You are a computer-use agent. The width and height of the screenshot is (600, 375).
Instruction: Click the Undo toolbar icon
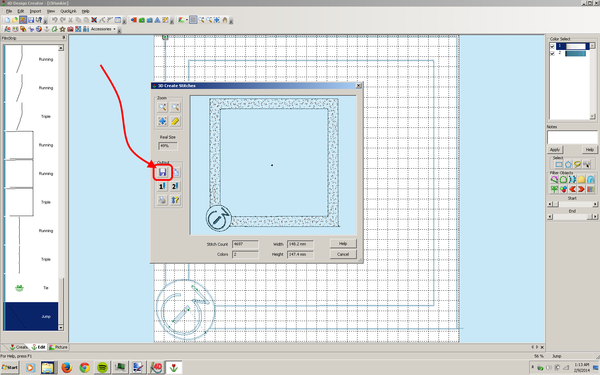pos(55,20)
